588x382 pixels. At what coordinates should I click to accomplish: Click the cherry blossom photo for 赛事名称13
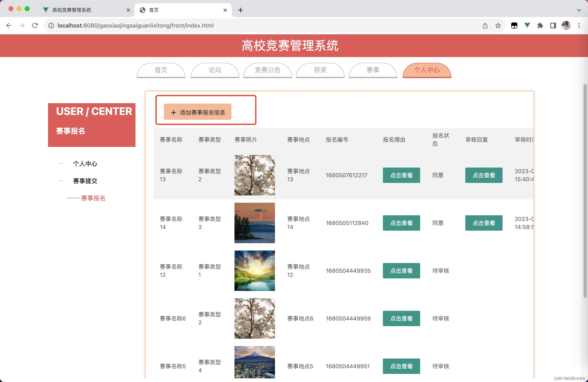click(255, 175)
